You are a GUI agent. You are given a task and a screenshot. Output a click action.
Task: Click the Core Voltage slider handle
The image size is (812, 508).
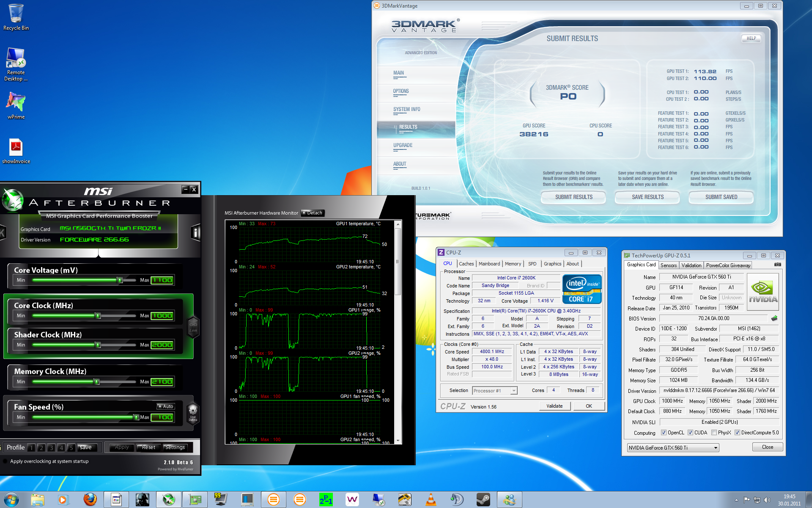tap(120, 280)
